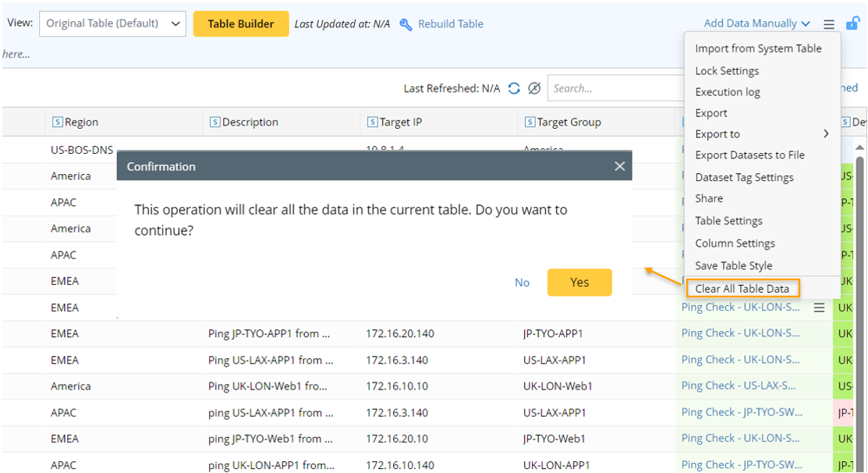Click the S type icon on Target IP column
The height and width of the screenshot is (473, 868).
[372, 123]
